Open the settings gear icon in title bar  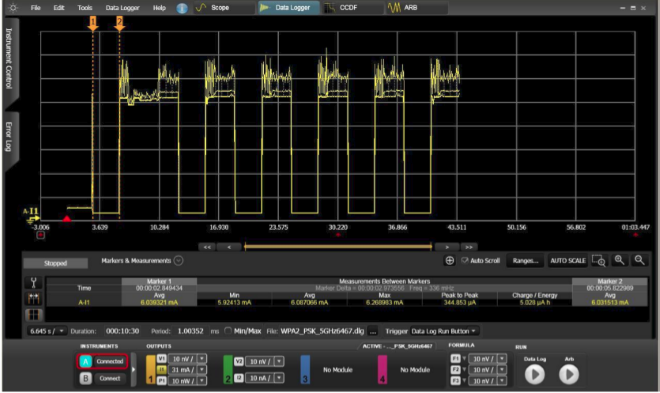coord(13,8)
